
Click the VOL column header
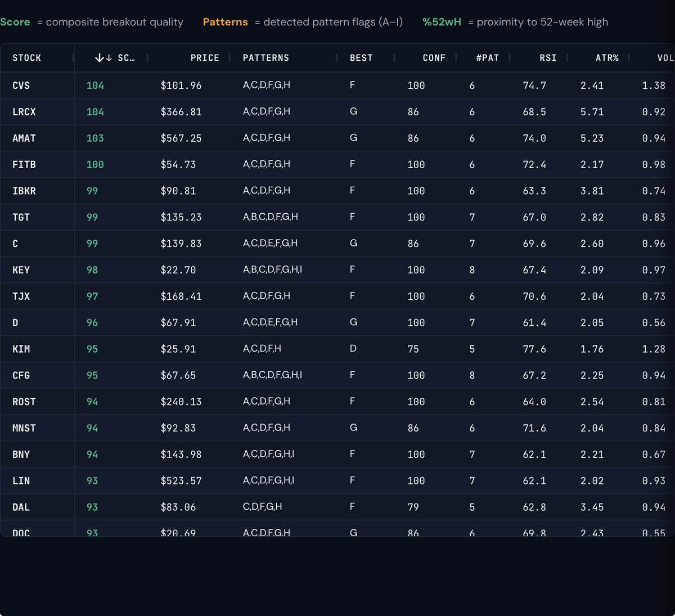(665, 58)
